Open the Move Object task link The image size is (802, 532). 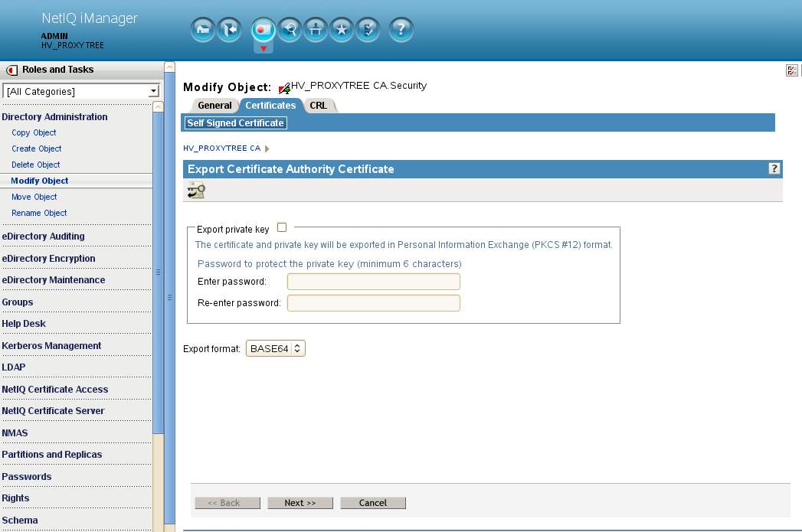pyautogui.click(x=34, y=197)
